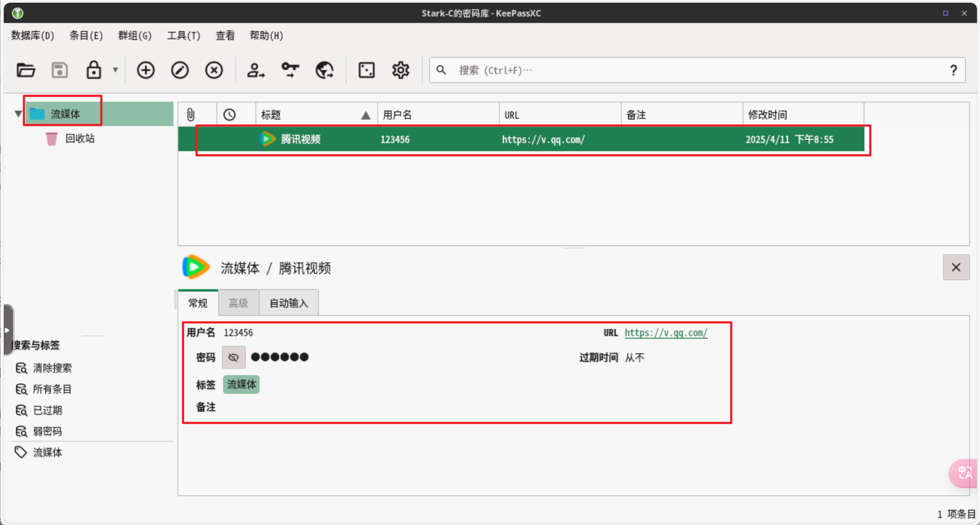Open the password generator dice icon
Screen dimensions: 980x525
(366, 70)
